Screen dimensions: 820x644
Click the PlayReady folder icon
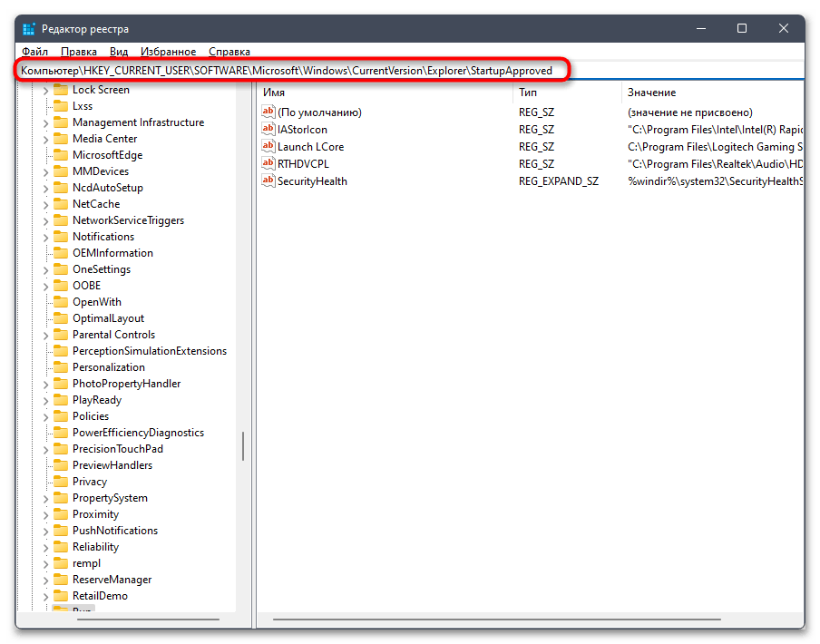pyautogui.click(x=61, y=400)
